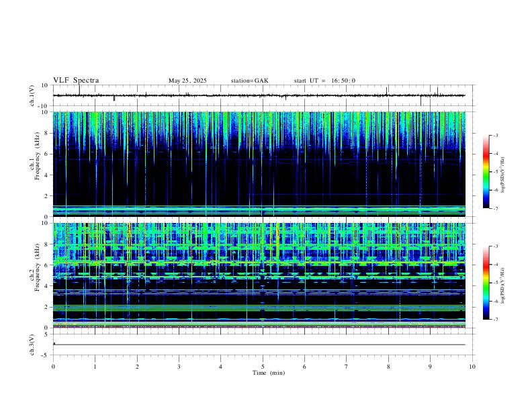Click the "6" kHz tick on ch.1 spectrogram
Screen dimensions: 532x411
point(46,154)
